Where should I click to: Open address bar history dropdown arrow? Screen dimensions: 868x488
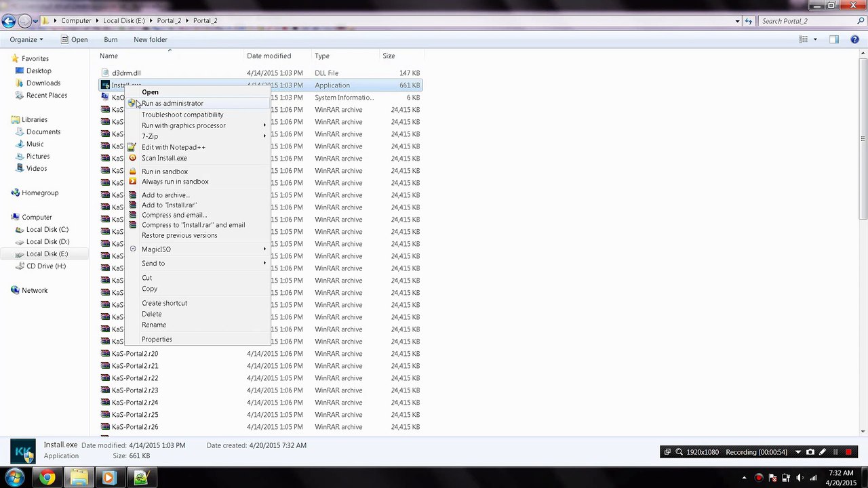click(737, 21)
